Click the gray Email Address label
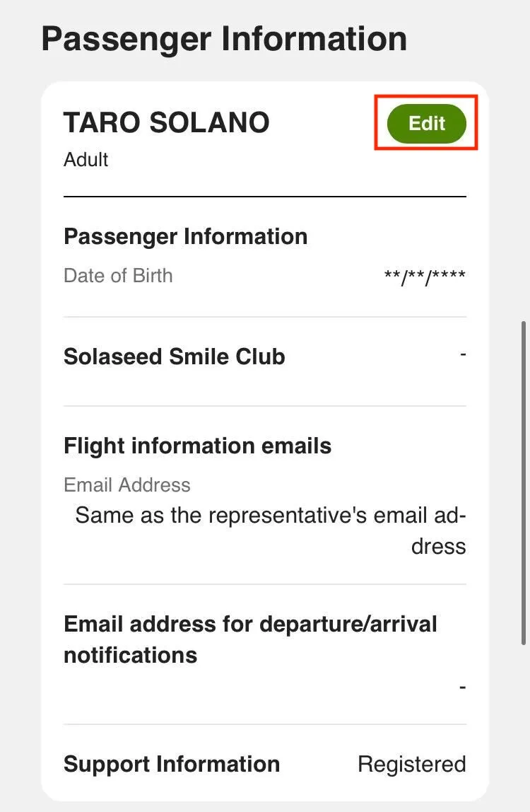The height and width of the screenshot is (812, 530). tap(127, 485)
